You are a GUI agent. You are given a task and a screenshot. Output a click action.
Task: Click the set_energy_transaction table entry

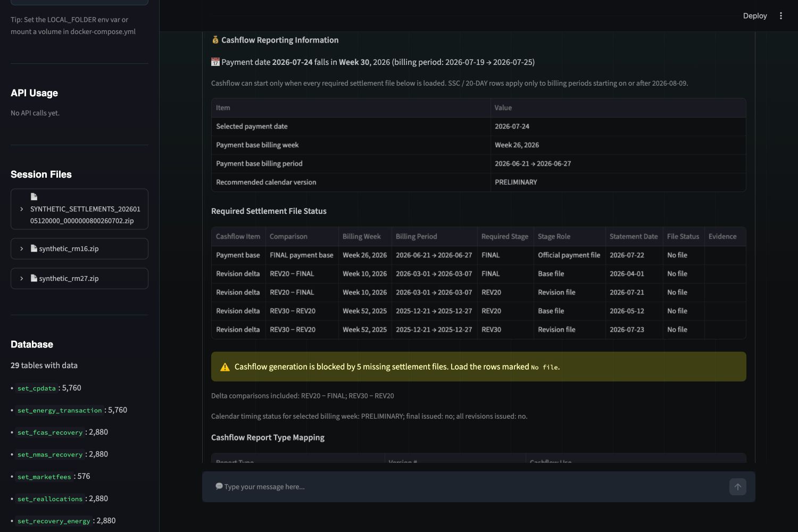(x=60, y=410)
